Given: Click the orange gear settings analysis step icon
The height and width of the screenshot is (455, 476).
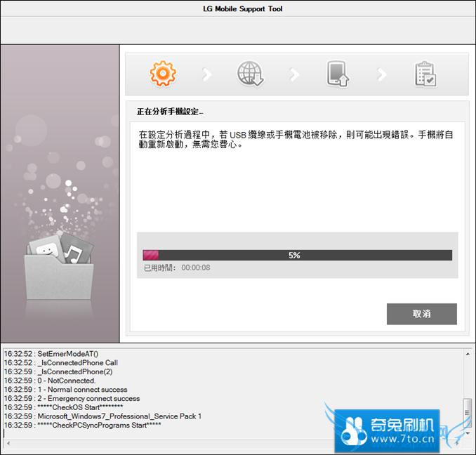Looking at the screenshot, I should click(163, 74).
